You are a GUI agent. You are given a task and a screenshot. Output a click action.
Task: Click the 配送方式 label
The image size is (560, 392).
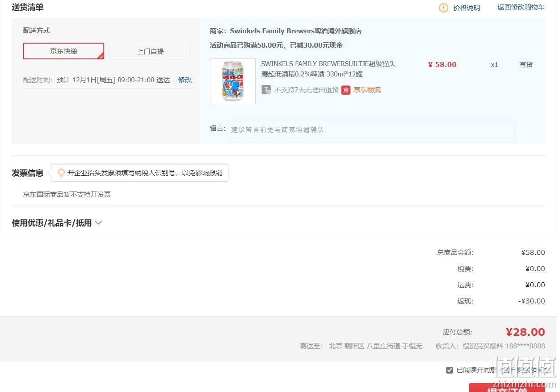[36, 31]
